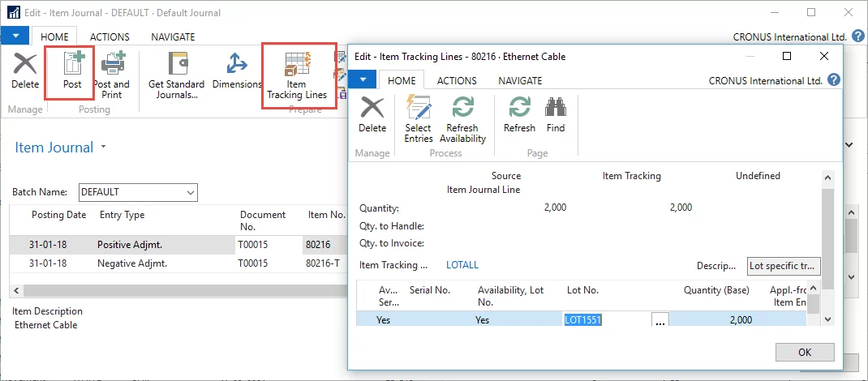Image resolution: width=868 pixels, height=381 pixels.
Task: Switch to the ACTIONS tab in the tracking window
Action: coord(457,80)
